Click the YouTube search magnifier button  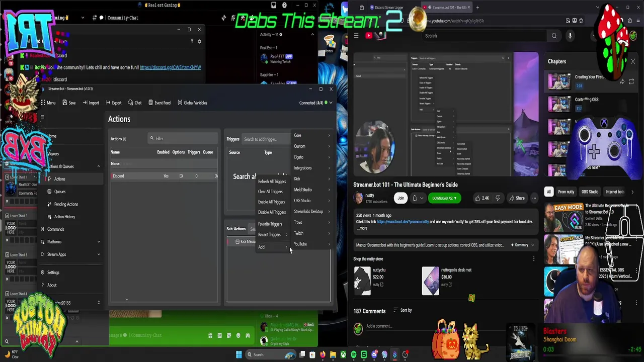[x=554, y=36]
